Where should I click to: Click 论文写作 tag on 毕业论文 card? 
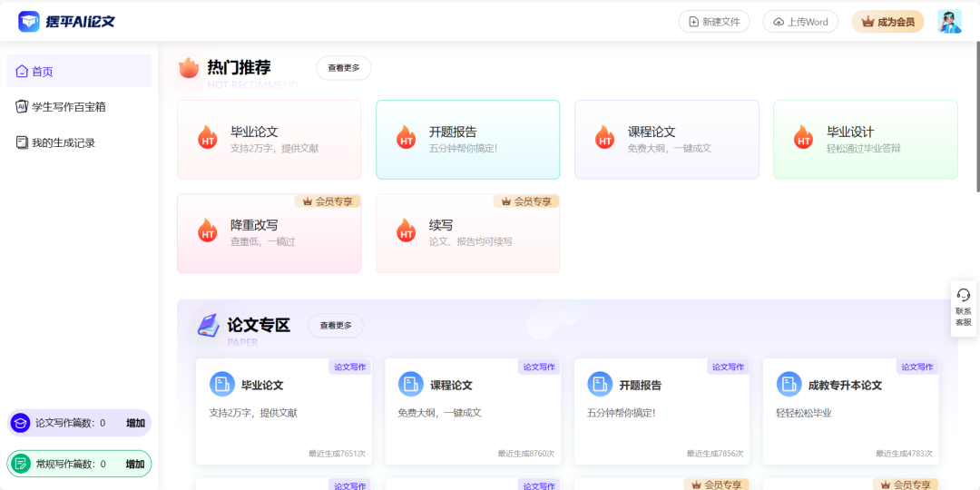click(x=350, y=367)
